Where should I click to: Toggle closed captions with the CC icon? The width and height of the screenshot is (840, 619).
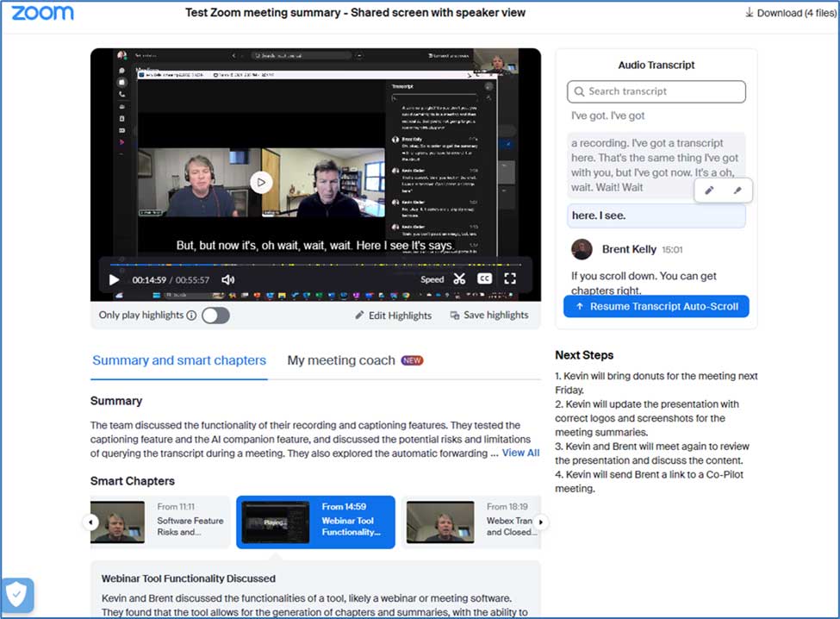(x=485, y=278)
